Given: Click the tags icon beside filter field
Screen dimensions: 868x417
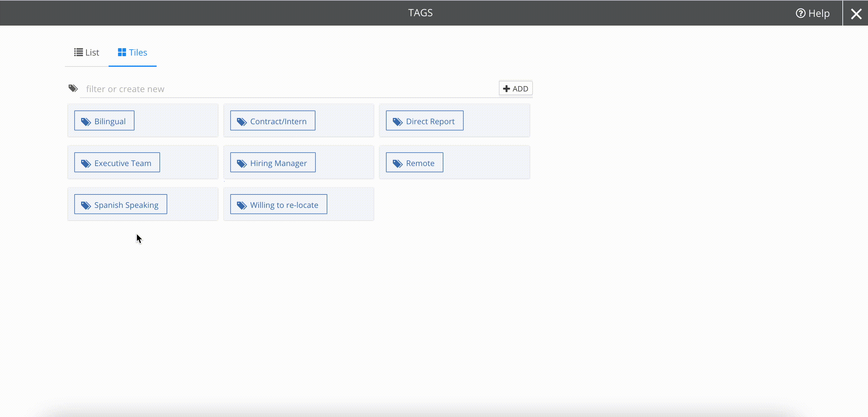Looking at the screenshot, I should pyautogui.click(x=73, y=88).
